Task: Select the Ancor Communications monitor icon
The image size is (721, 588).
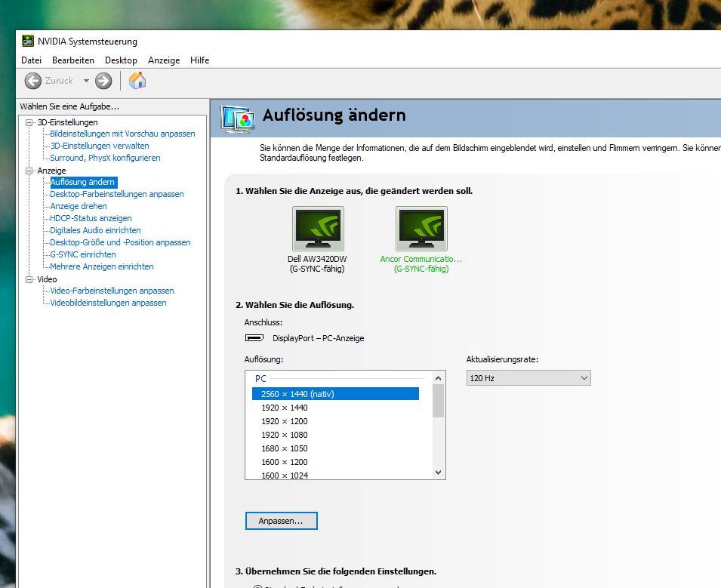Action: (421, 228)
